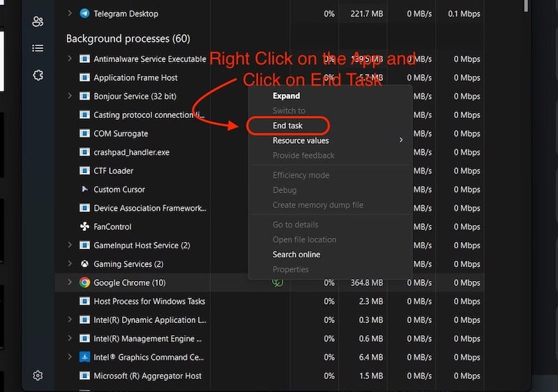Screen dimensions: 558x392
Task: Open Task Manager settings gear
Action: pos(38,375)
